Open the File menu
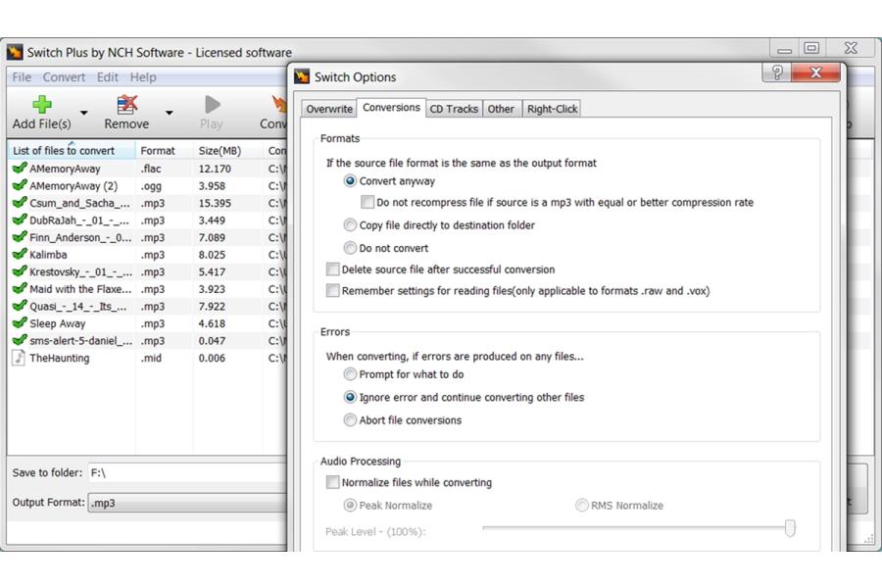The height and width of the screenshot is (588, 882). (22, 77)
